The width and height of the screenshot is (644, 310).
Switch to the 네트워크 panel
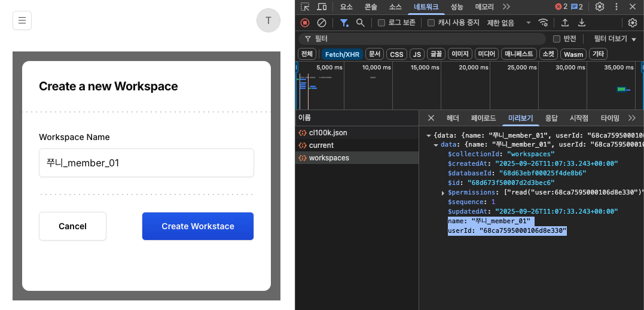pos(426,7)
